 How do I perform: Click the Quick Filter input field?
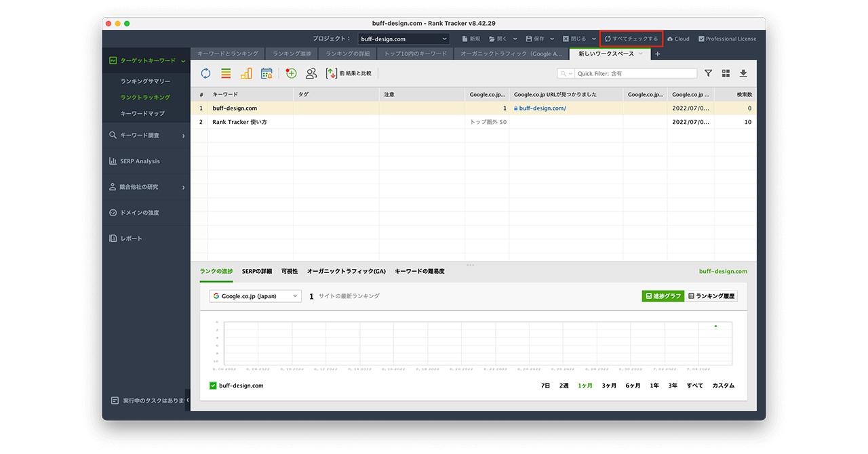click(635, 73)
